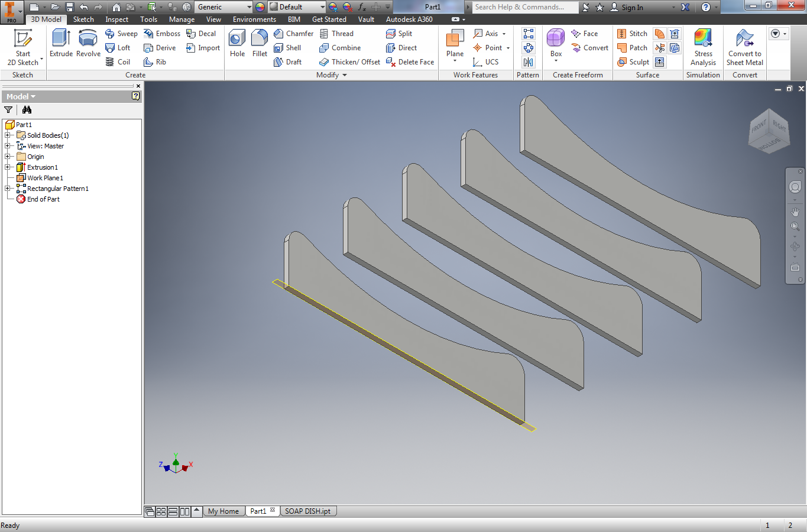The image size is (807, 532).
Task: Click the Search Help & Commands field
Action: [525, 7]
